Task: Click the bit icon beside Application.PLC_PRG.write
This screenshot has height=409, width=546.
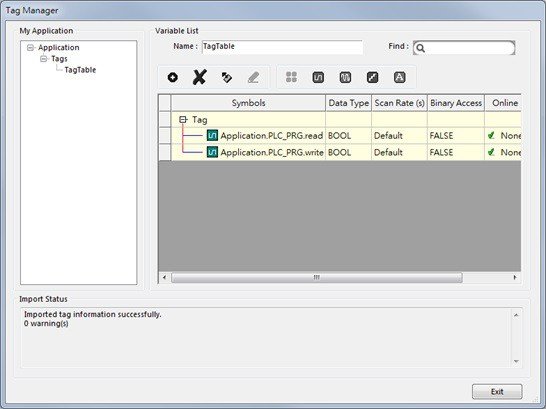Action: tap(212, 152)
